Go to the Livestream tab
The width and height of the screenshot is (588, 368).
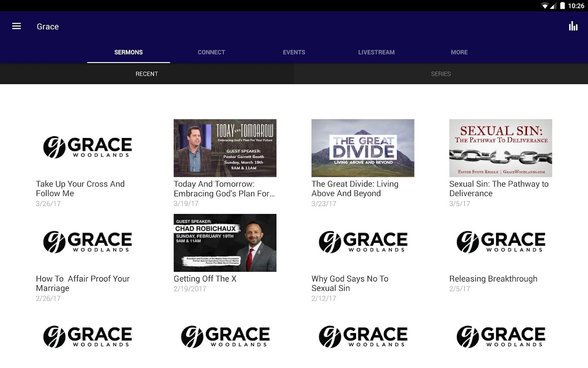click(x=377, y=52)
